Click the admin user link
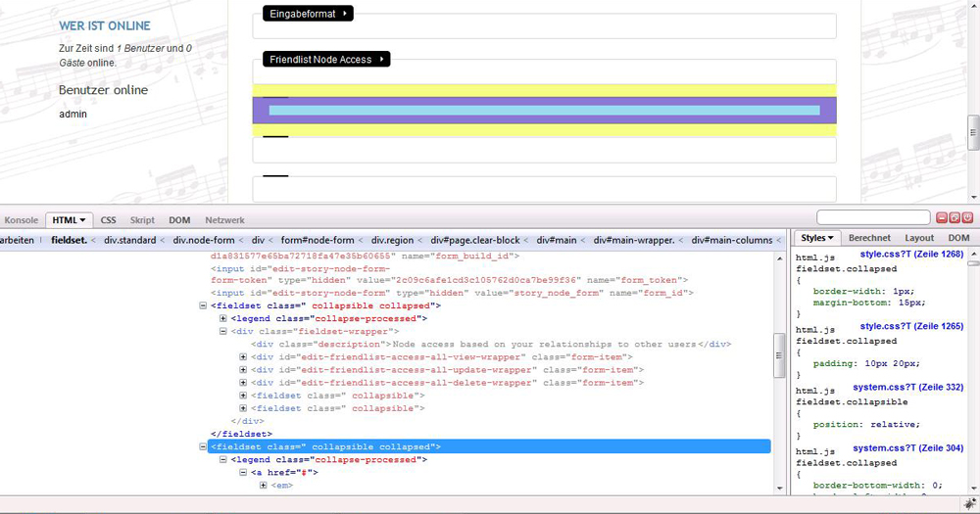Viewport: 980px width, 514px height. click(73, 114)
